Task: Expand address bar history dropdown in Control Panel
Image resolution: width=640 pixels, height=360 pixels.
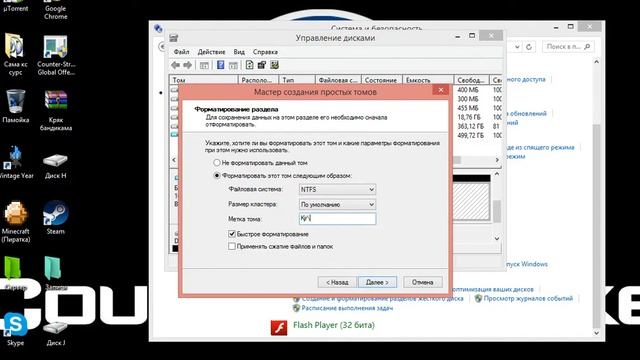Action: 517,47
